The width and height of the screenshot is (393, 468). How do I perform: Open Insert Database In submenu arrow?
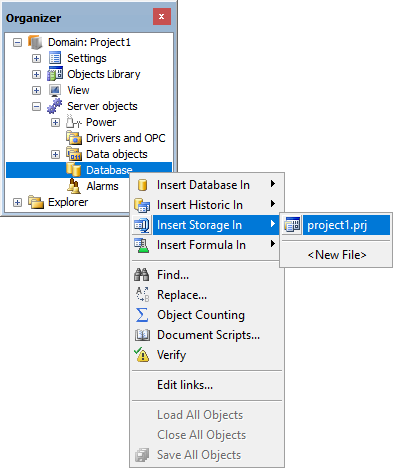(273, 183)
